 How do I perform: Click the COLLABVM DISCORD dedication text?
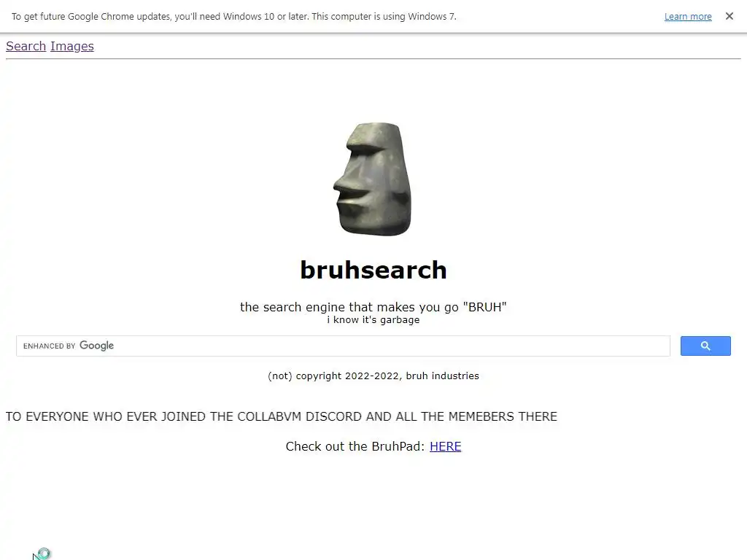coord(281,416)
